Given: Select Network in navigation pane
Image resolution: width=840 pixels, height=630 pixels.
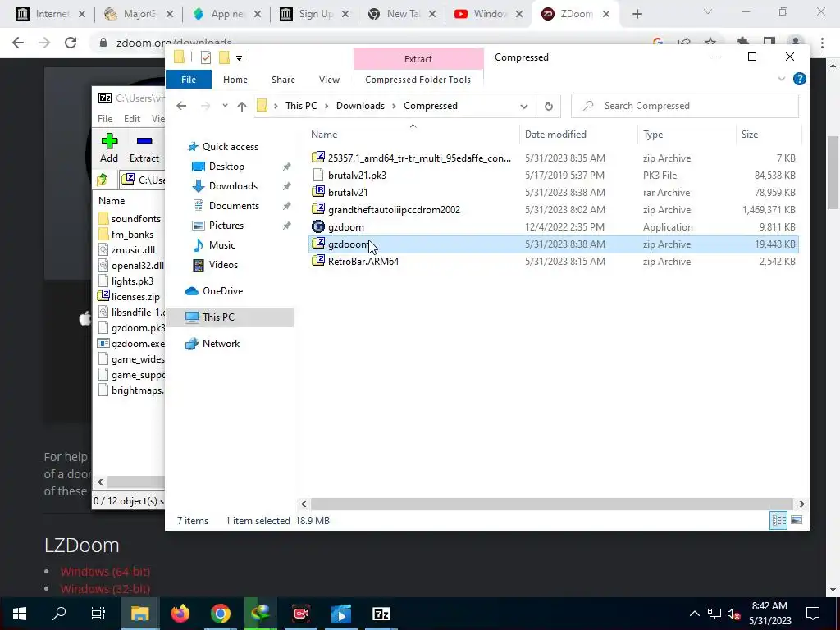Looking at the screenshot, I should pos(221,344).
